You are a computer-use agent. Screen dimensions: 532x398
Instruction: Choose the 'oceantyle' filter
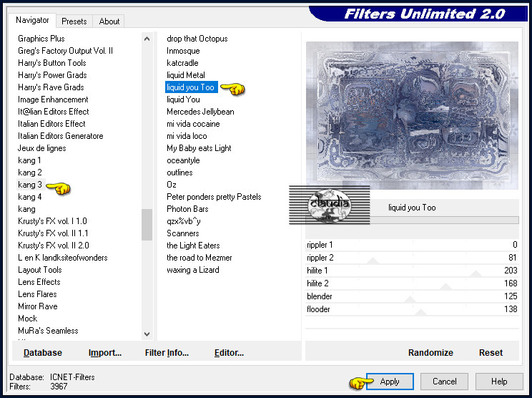coord(183,160)
